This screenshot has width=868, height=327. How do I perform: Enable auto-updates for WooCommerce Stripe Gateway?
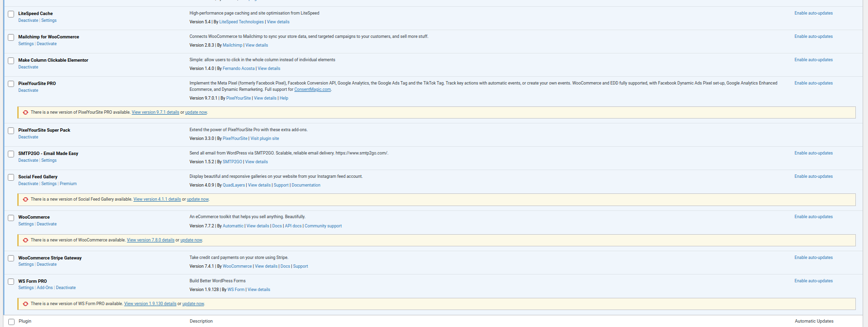[x=813, y=258]
